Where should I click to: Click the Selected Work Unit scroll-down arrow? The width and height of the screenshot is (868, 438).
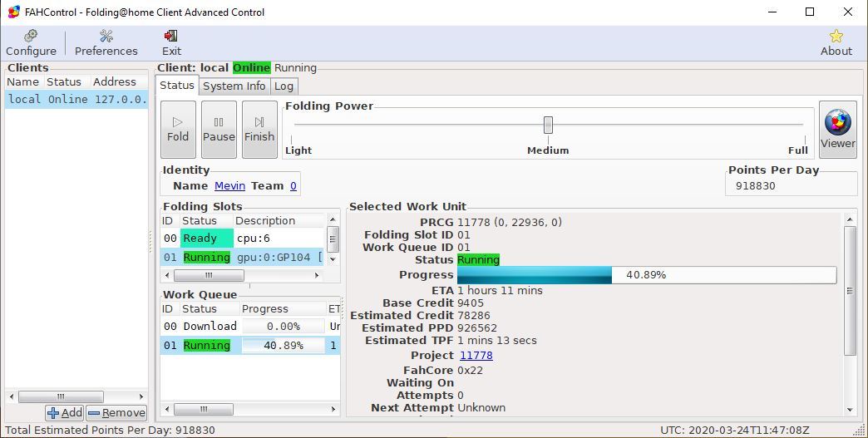(x=851, y=411)
